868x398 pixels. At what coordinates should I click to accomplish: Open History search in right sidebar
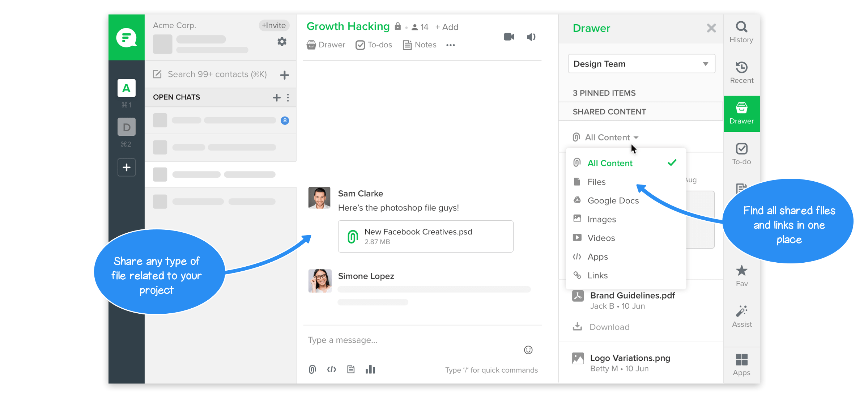[741, 32]
